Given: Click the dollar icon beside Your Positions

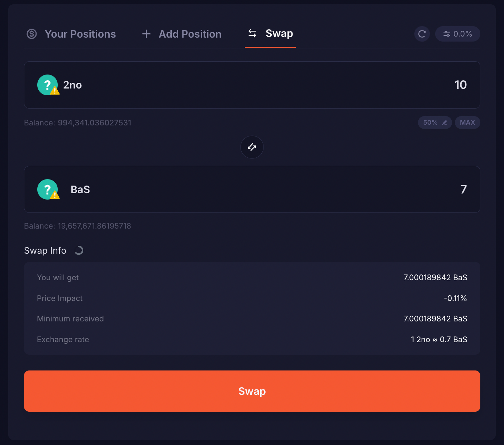Looking at the screenshot, I should [x=32, y=34].
